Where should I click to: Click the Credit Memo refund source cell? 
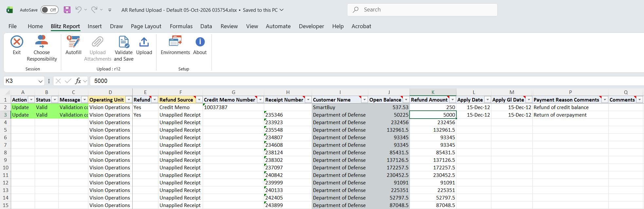[x=180, y=107]
